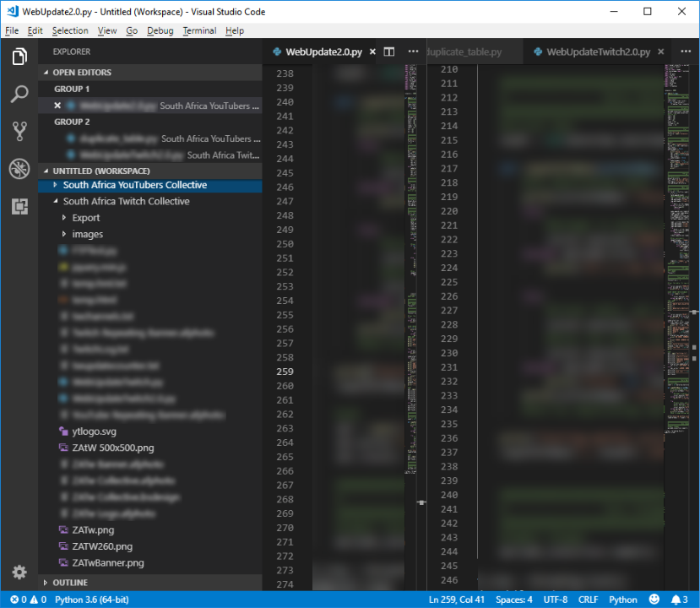This screenshot has width=700, height=608.
Task: Open More Actions for left editor group
Action: (x=414, y=52)
